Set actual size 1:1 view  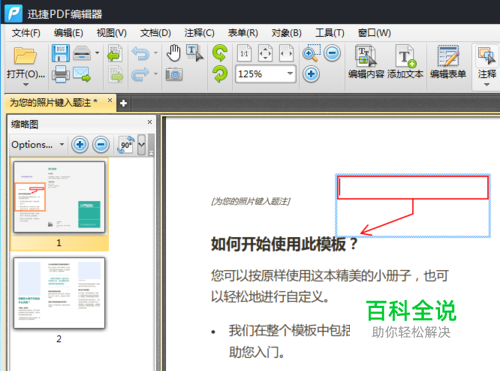point(244,53)
